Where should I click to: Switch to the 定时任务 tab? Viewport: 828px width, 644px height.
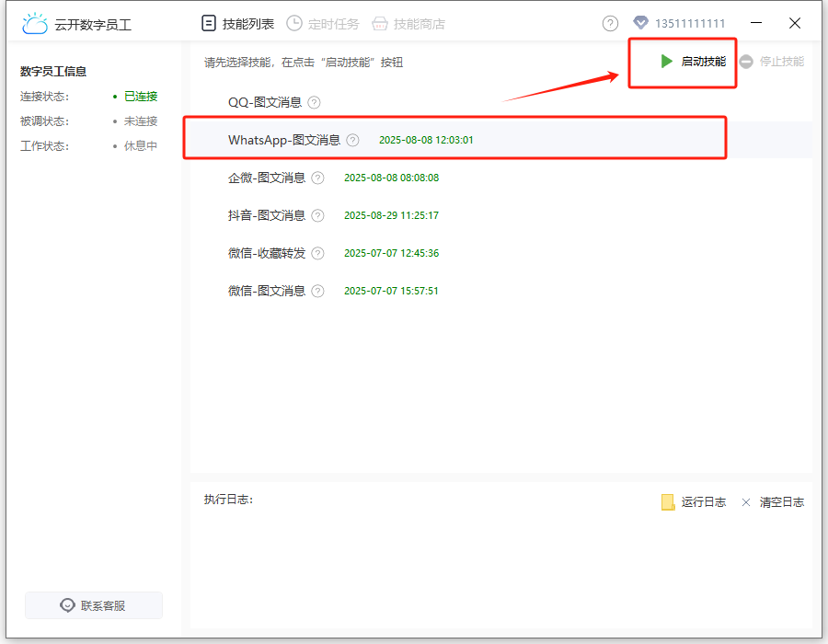pyautogui.click(x=323, y=24)
